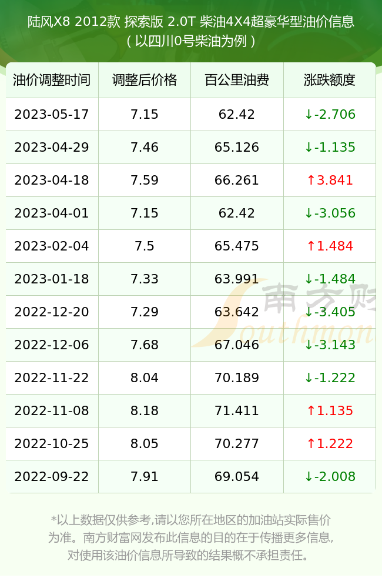The width and height of the screenshot is (382, 588).
Task: Select the date 2023-02-04
Action: pos(52,246)
